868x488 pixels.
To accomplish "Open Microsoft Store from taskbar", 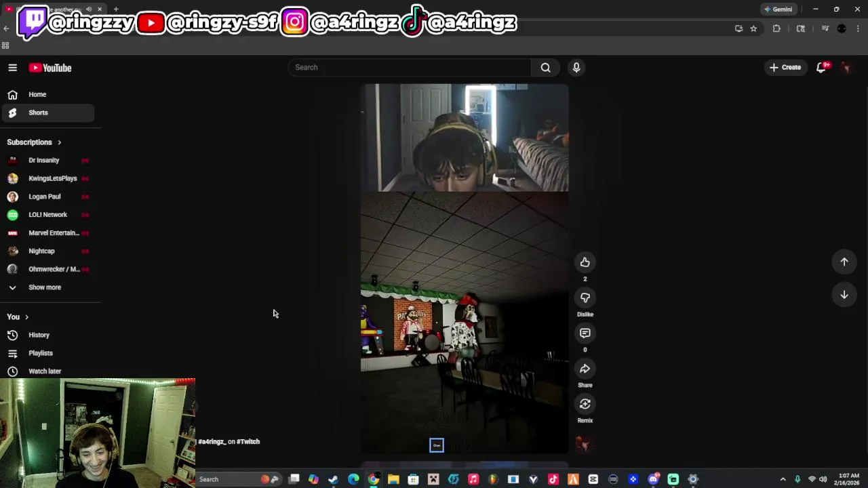I will (x=414, y=479).
